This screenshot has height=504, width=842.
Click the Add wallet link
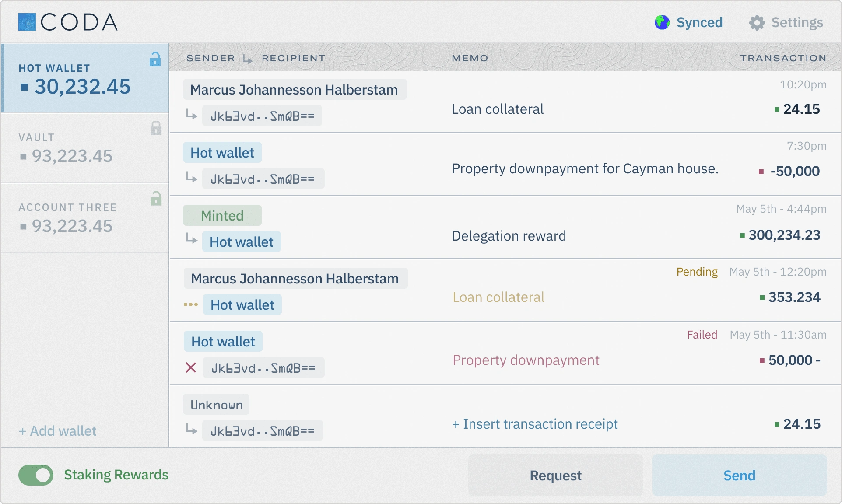tap(58, 431)
